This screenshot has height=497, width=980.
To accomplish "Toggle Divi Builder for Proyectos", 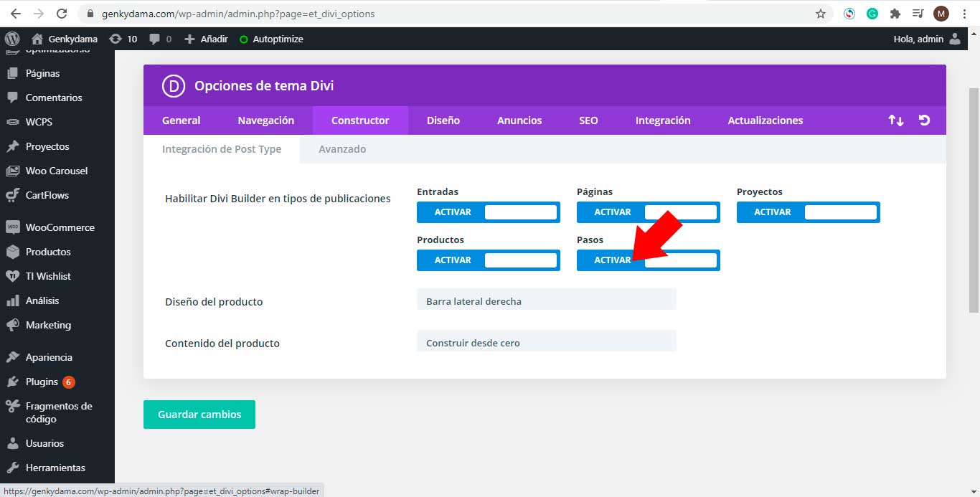I will tap(809, 212).
